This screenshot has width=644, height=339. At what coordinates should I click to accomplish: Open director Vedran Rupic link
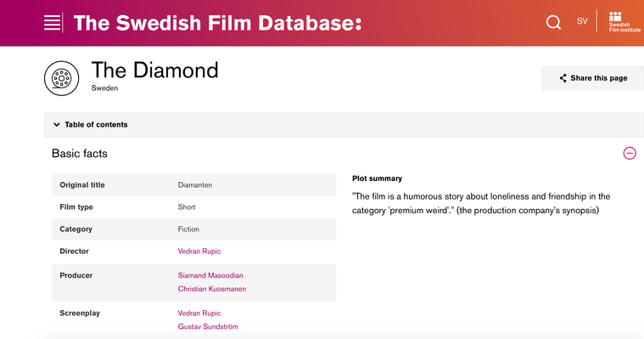tap(199, 251)
